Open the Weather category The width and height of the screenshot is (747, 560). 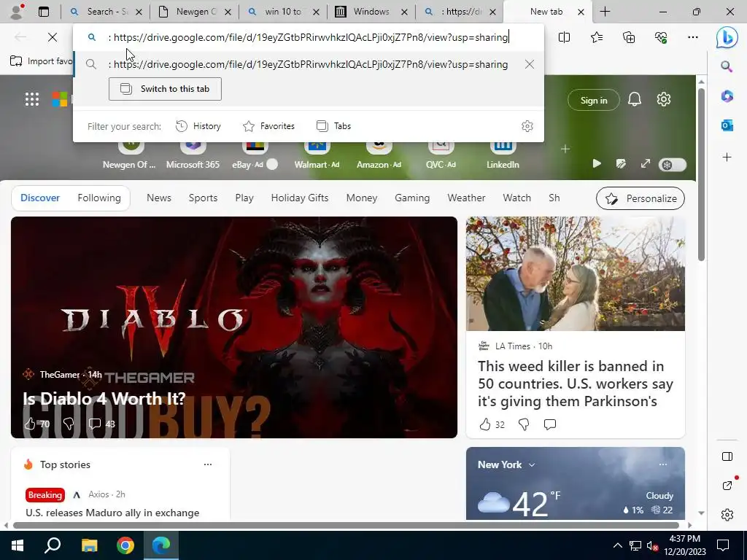click(x=466, y=198)
